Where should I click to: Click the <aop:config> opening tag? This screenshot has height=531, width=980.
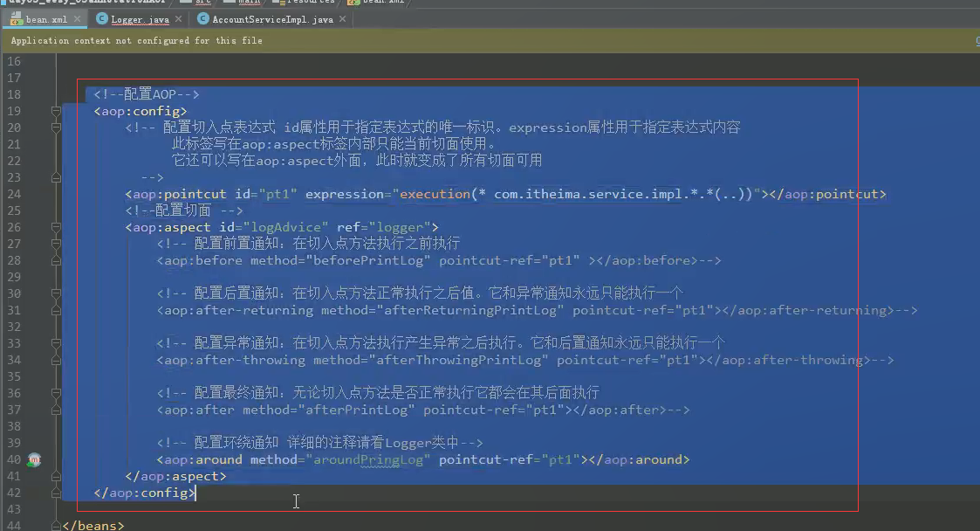pyautogui.click(x=140, y=111)
